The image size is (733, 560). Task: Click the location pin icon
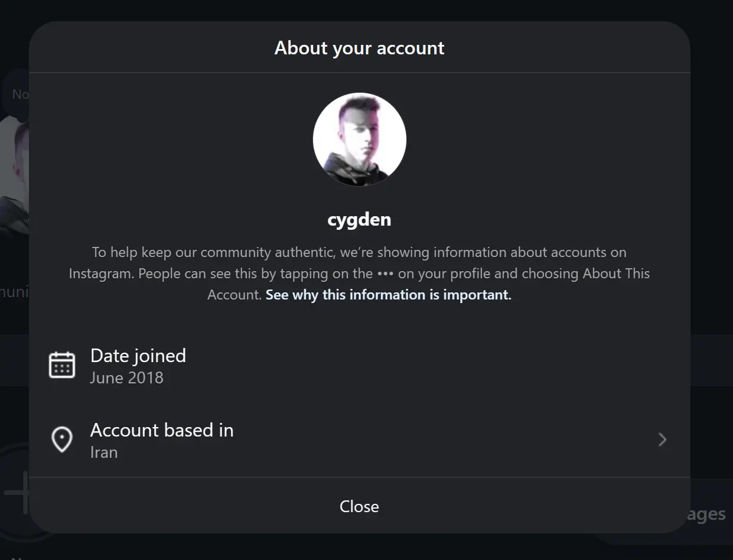[62, 439]
